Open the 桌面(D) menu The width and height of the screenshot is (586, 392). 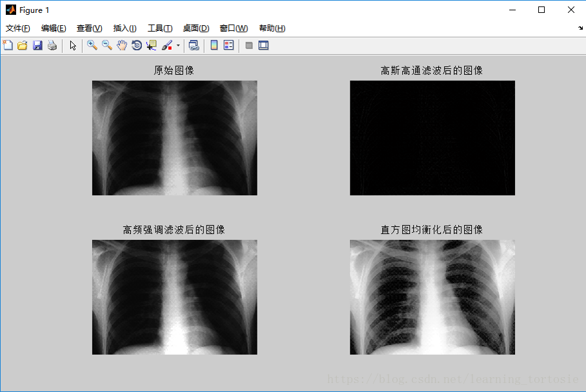click(196, 28)
